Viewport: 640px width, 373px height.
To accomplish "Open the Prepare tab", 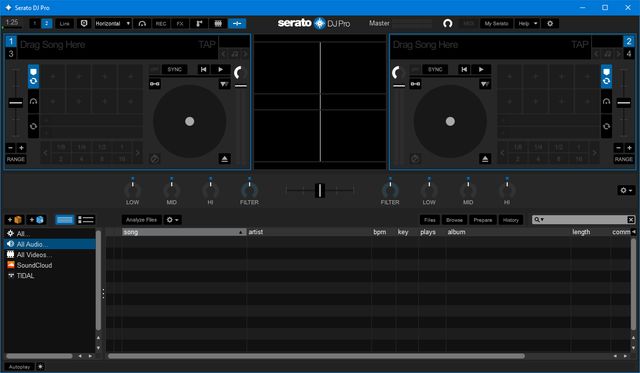I will coord(483,220).
